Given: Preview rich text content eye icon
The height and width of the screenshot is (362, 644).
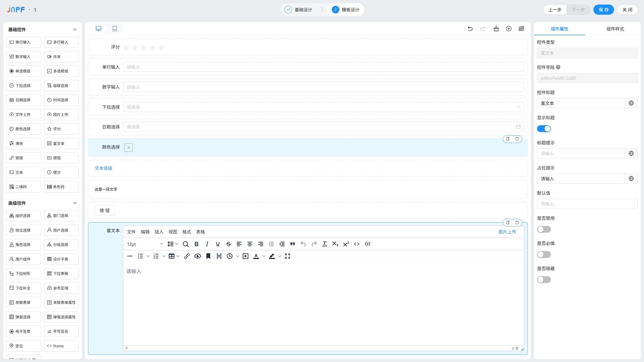Looking at the screenshot, I should [198, 256].
